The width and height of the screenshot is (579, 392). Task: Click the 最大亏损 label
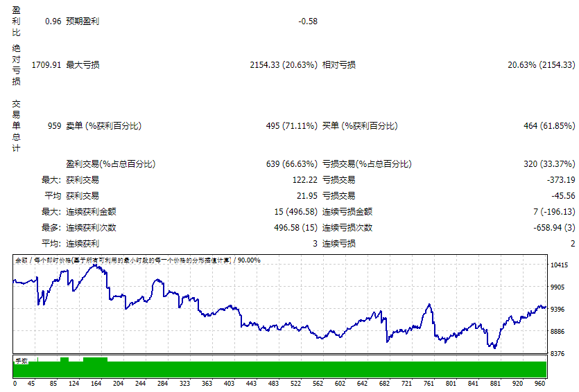click(83, 65)
